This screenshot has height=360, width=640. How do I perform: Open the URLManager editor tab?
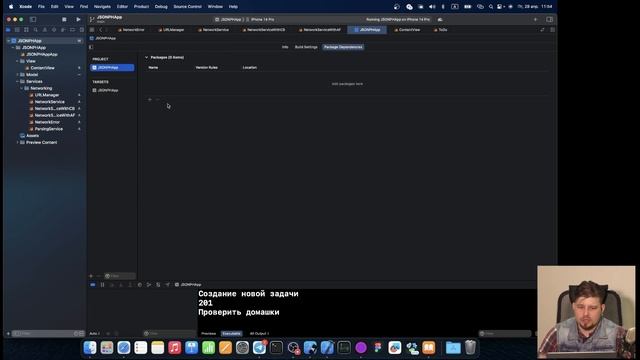(171, 30)
